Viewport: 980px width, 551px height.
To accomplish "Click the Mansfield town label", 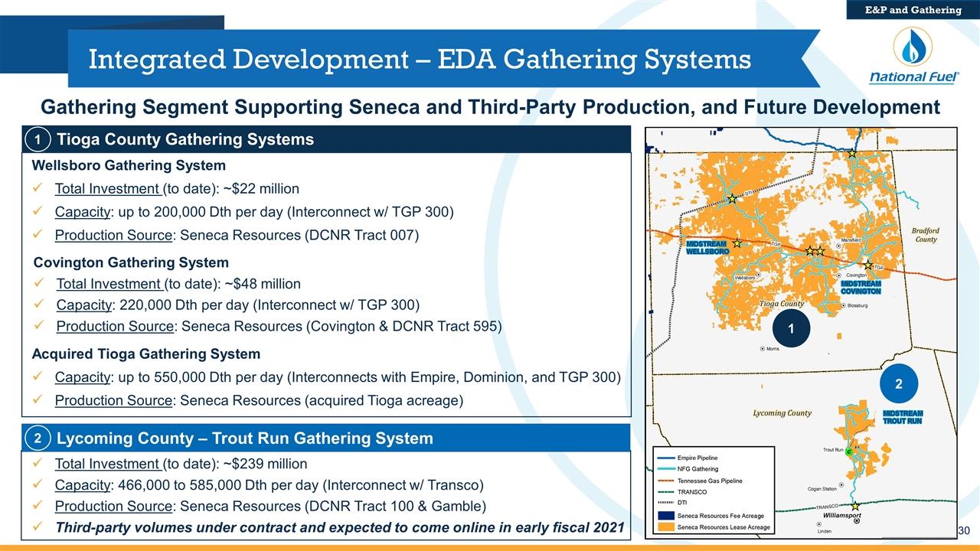I will 851,240.
